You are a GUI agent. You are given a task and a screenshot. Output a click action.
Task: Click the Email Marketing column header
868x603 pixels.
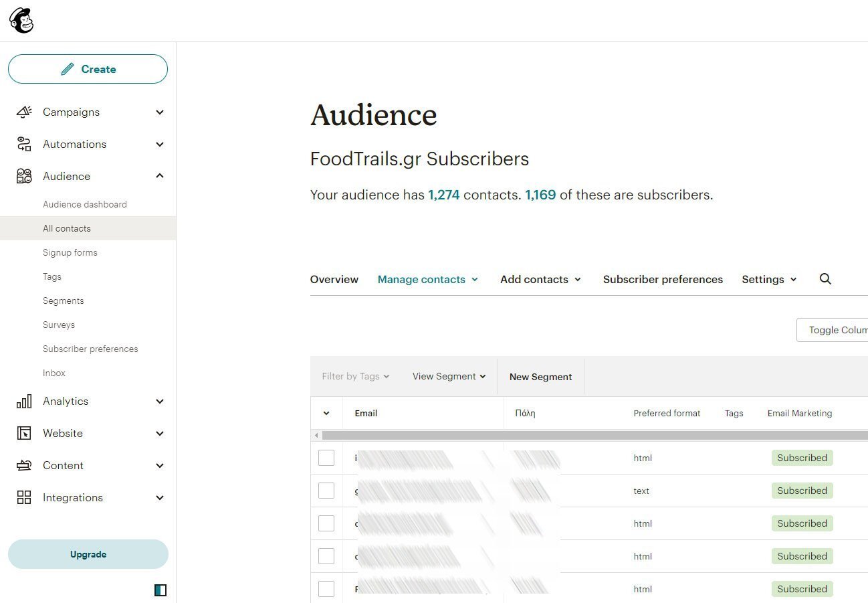pos(800,414)
